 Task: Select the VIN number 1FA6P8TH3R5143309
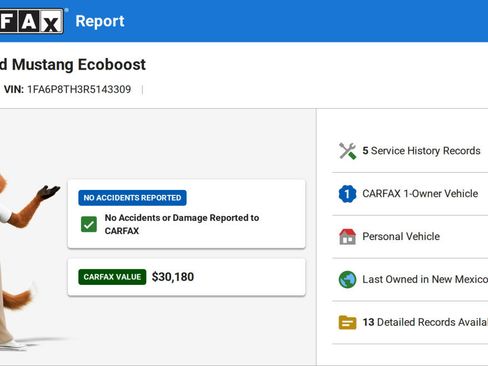pyautogui.click(x=79, y=89)
